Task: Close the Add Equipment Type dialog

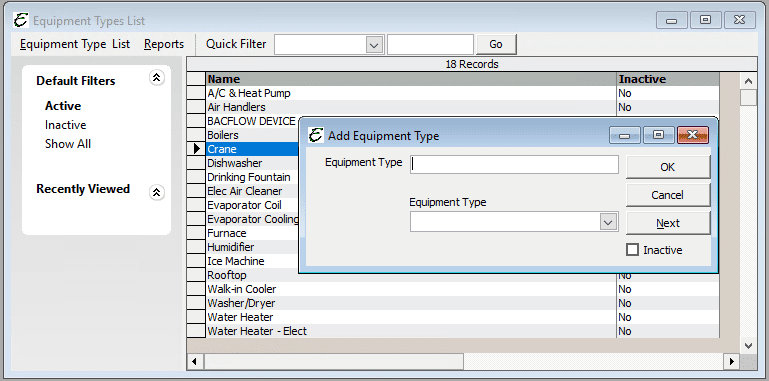Action: pyautogui.click(x=692, y=135)
